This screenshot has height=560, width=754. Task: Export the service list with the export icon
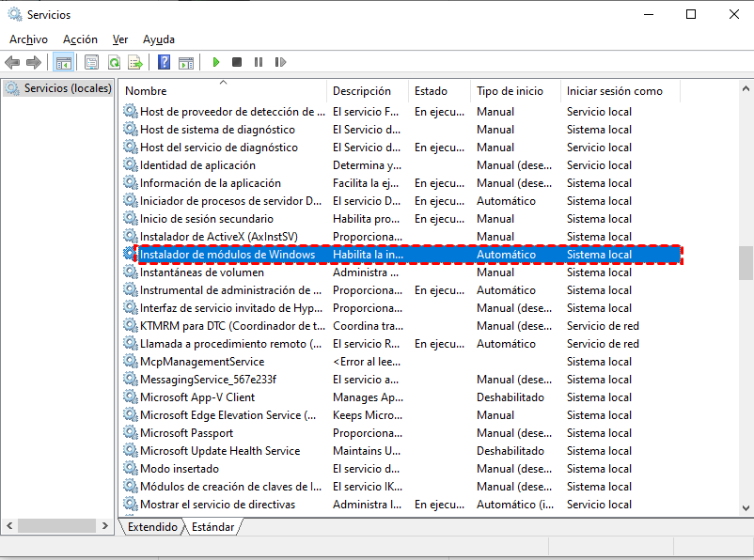pos(136,62)
